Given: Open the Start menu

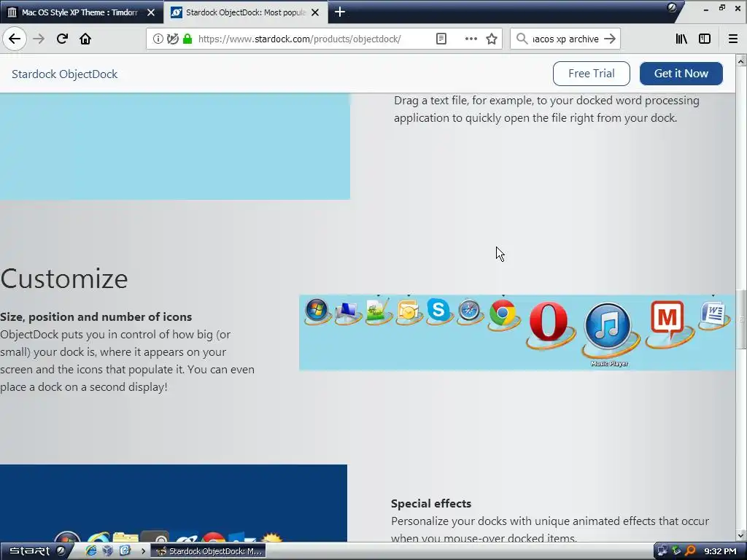Looking at the screenshot, I should tap(36, 551).
